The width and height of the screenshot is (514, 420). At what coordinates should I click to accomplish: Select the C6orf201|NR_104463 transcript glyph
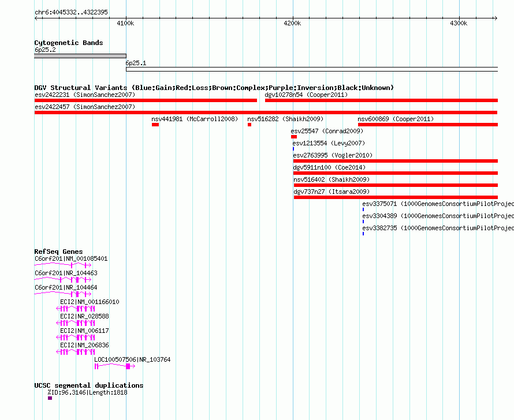click(x=62, y=280)
